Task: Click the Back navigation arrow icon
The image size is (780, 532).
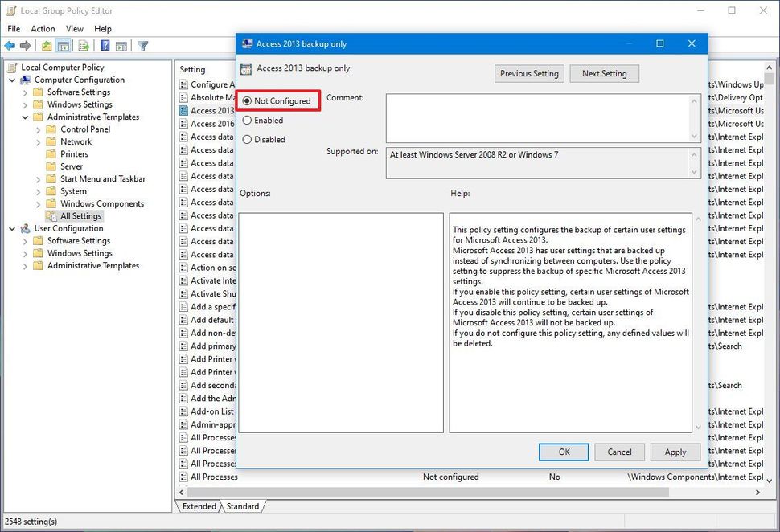Action: (10, 46)
